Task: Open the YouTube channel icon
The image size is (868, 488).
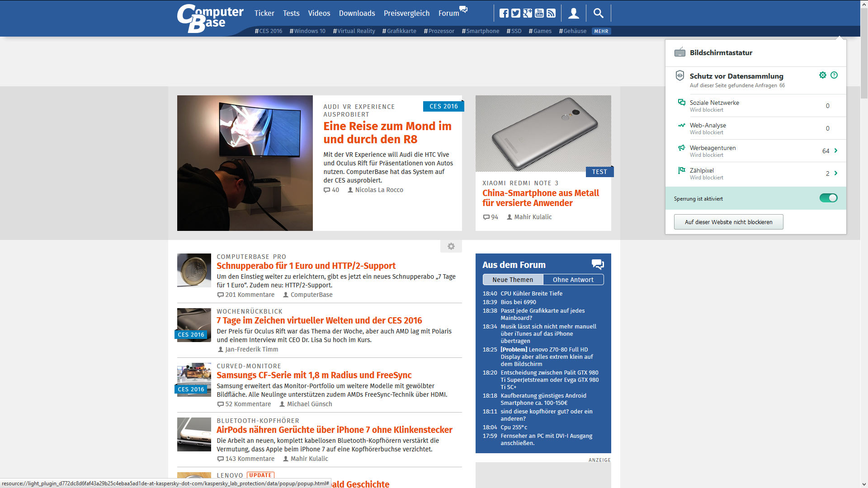Action: tap(539, 13)
